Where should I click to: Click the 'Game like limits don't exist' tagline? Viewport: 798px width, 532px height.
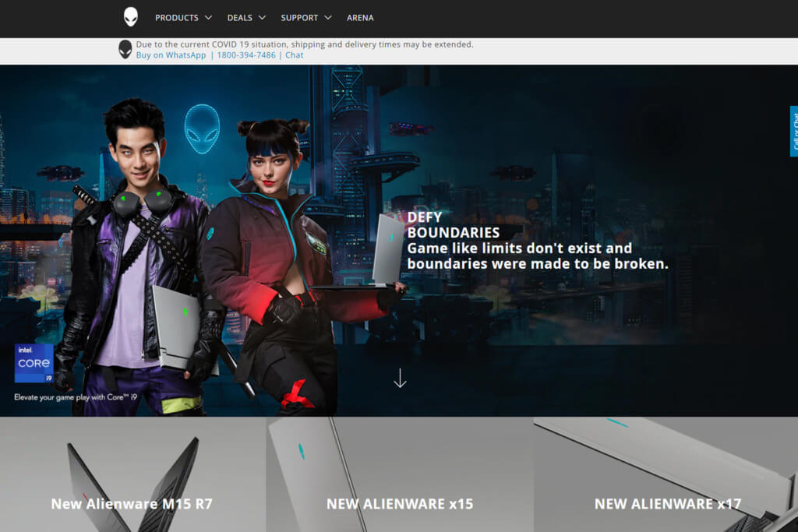(x=538, y=255)
